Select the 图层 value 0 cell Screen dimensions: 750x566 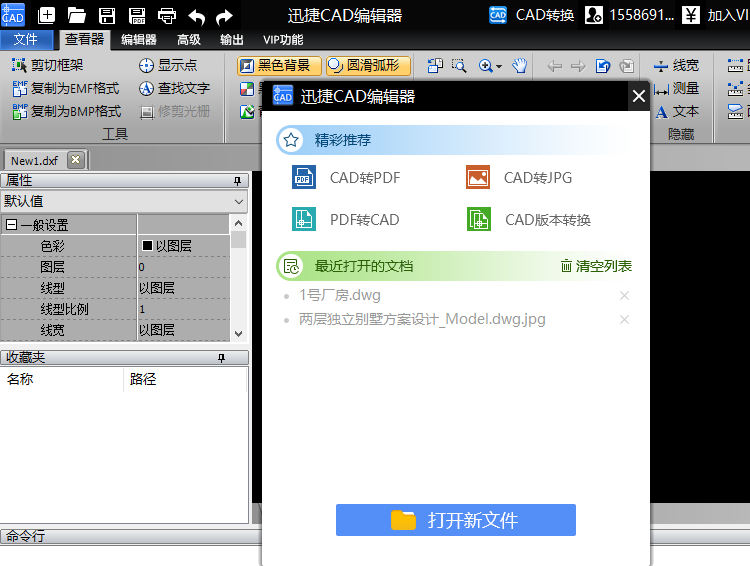pos(184,267)
